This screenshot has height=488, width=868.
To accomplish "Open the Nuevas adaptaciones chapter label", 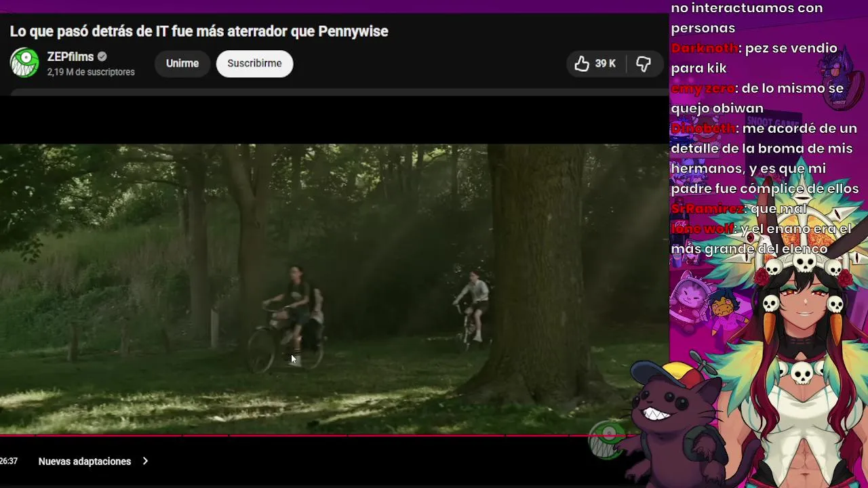I will pos(85,462).
